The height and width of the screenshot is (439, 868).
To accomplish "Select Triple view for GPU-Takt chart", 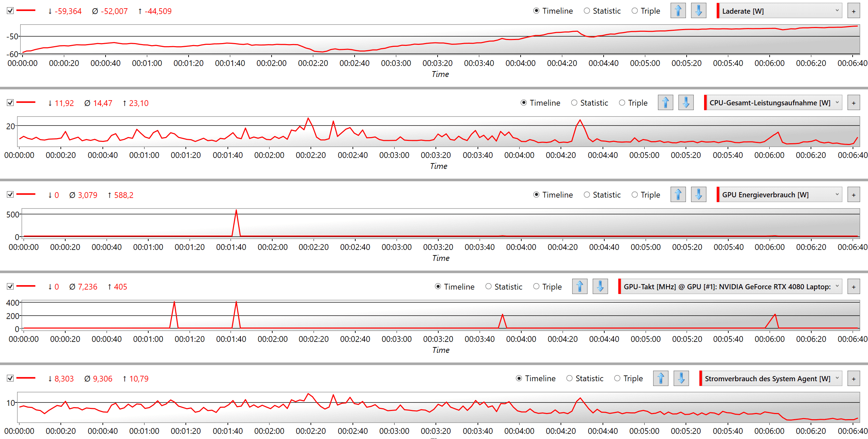I will (548, 287).
